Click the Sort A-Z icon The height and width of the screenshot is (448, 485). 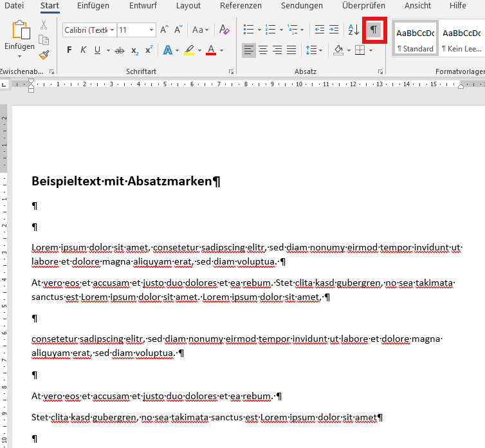click(x=353, y=30)
